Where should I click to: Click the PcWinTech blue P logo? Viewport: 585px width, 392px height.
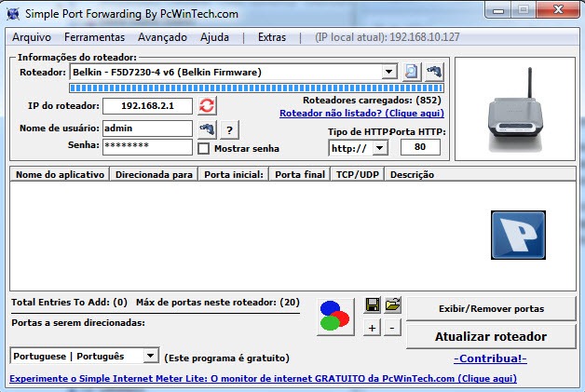518,235
